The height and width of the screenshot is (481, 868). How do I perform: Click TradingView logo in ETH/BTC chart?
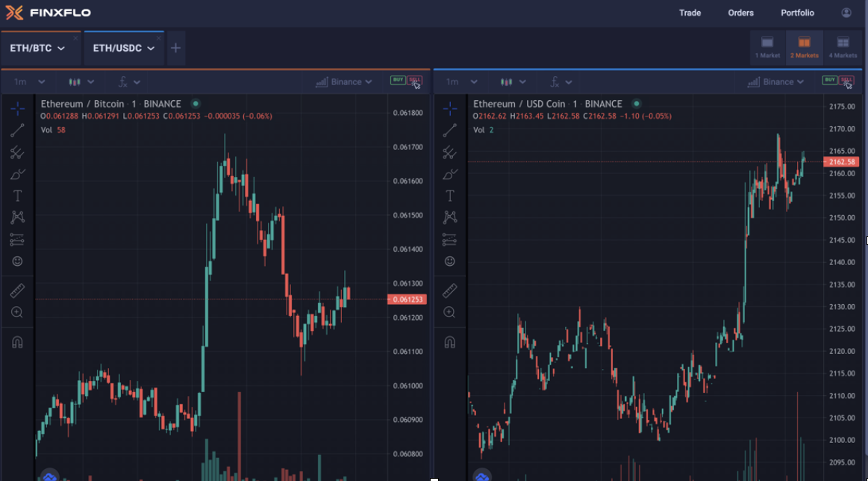pyautogui.click(x=50, y=476)
